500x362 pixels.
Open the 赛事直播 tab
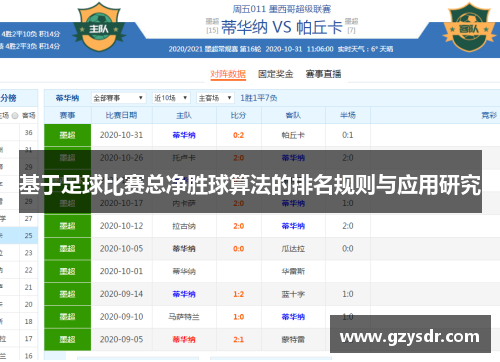coord(323,74)
